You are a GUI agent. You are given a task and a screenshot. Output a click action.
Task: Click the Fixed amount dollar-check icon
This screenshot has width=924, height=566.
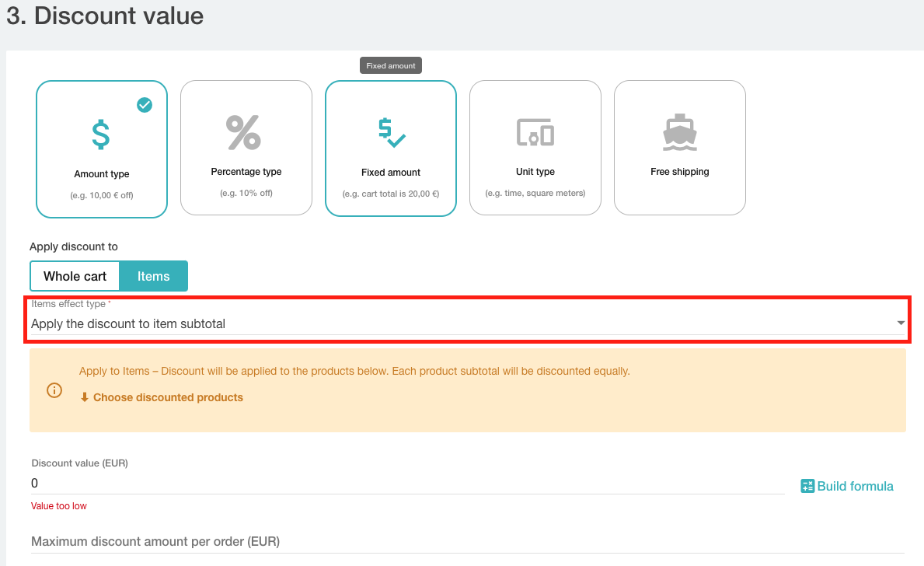pyautogui.click(x=390, y=133)
